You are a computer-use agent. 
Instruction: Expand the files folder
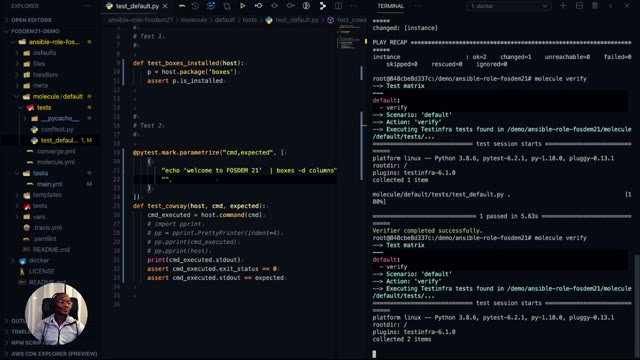coord(49,64)
